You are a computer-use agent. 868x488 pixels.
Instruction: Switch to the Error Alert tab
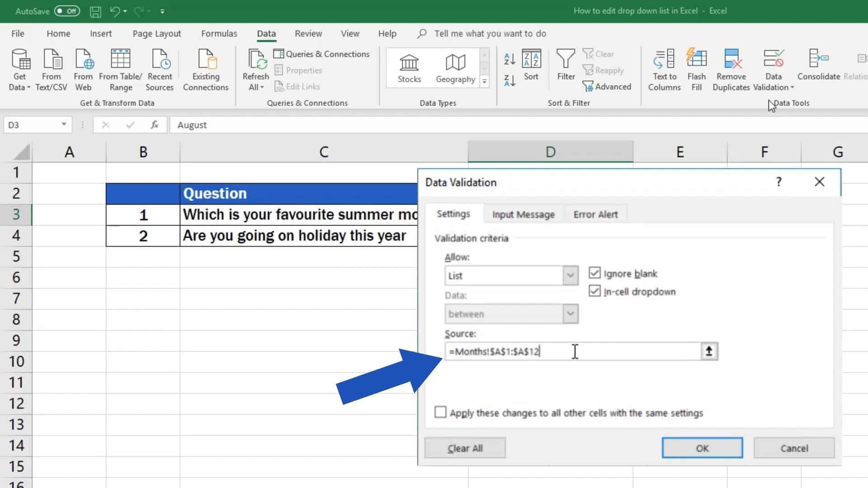[x=595, y=214]
